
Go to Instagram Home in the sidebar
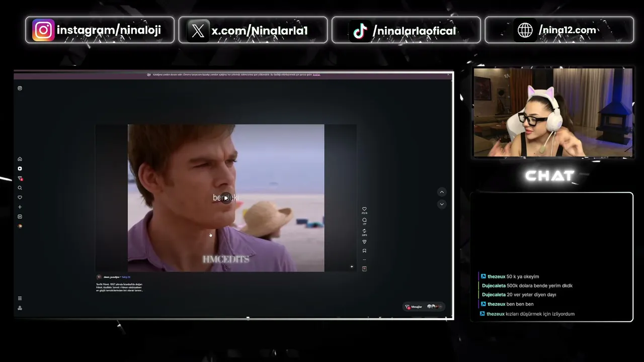pos(20,159)
